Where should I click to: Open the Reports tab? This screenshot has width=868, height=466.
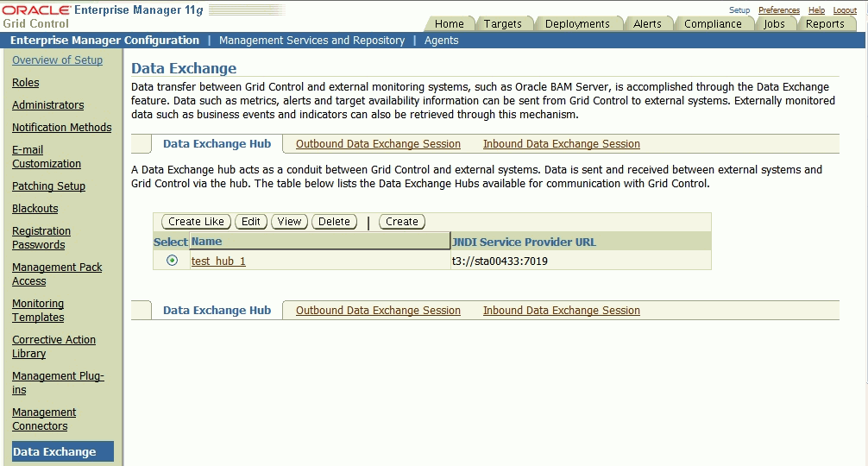click(825, 24)
